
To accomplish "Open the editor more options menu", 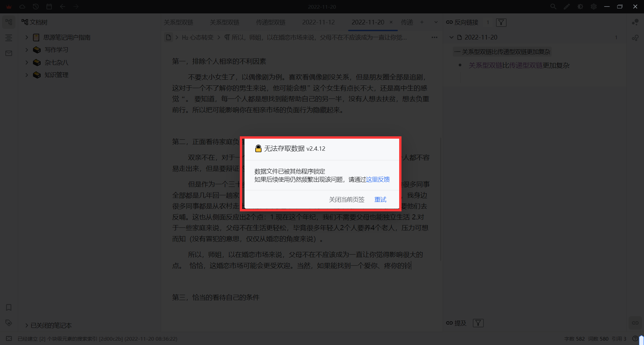I will coord(434,37).
